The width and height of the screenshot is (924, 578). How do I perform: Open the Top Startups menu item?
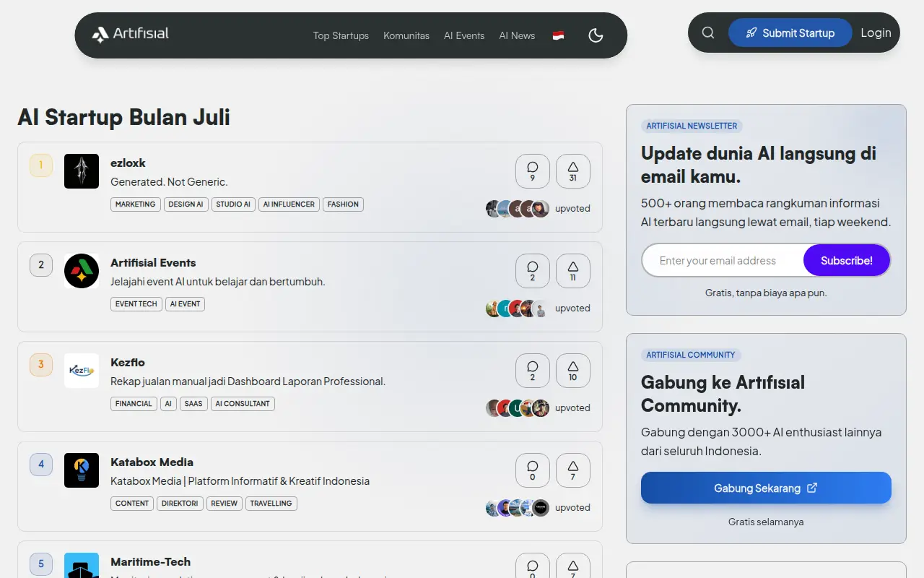tap(341, 35)
